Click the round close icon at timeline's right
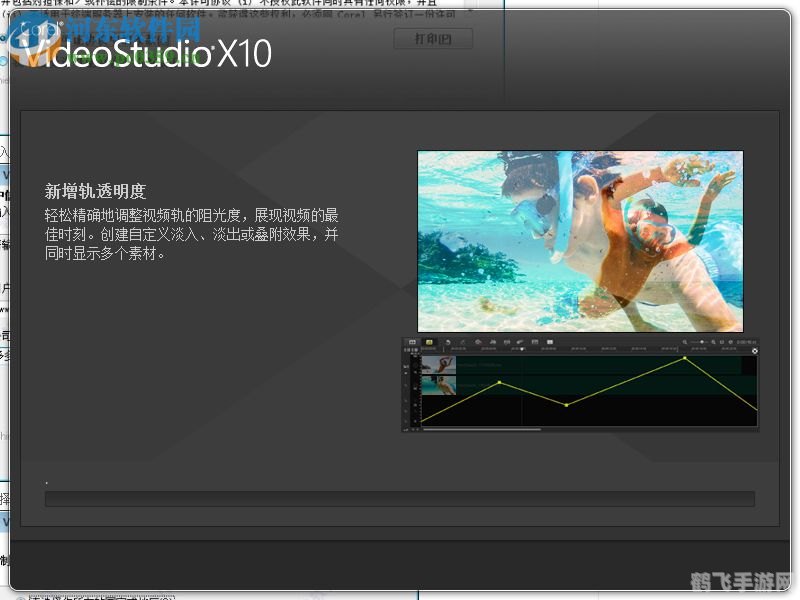 tap(754, 351)
